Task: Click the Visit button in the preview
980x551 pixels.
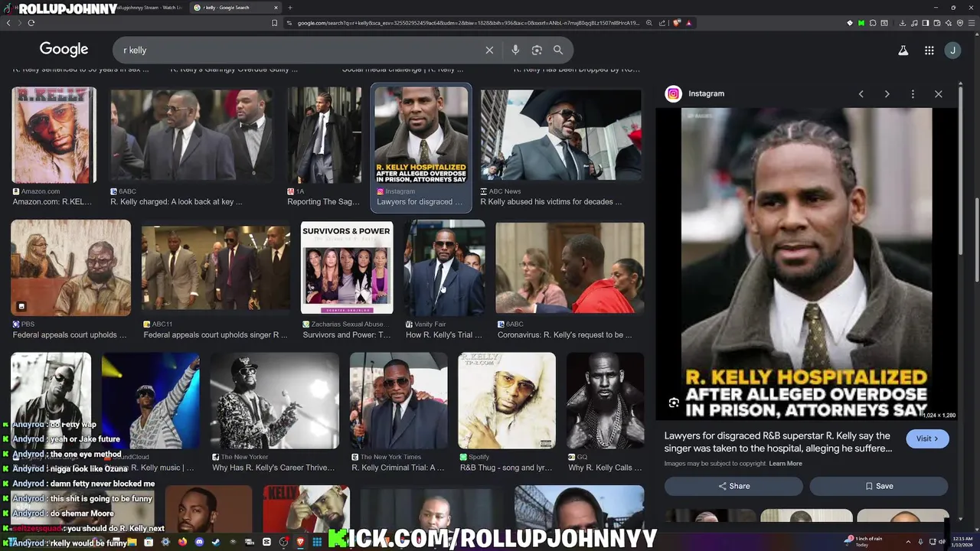Action: click(x=927, y=439)
